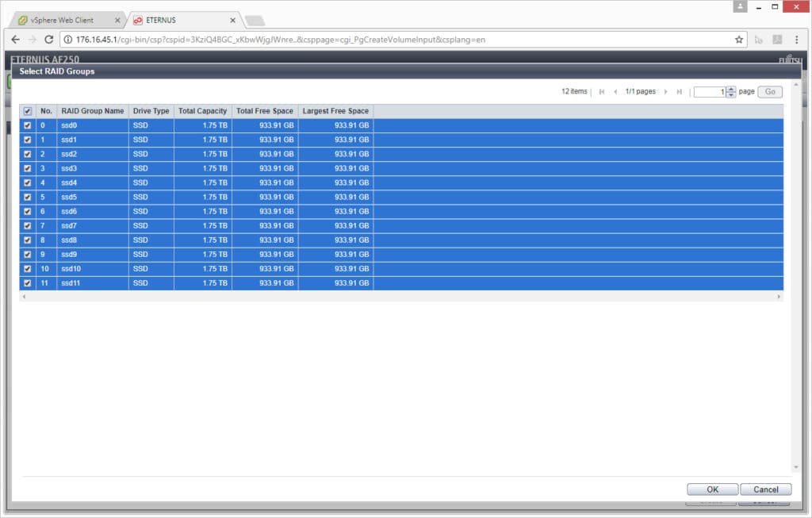Click the 1.75 TB capacity in ssd0 row
812x518 pixels.
click(215, 125)
